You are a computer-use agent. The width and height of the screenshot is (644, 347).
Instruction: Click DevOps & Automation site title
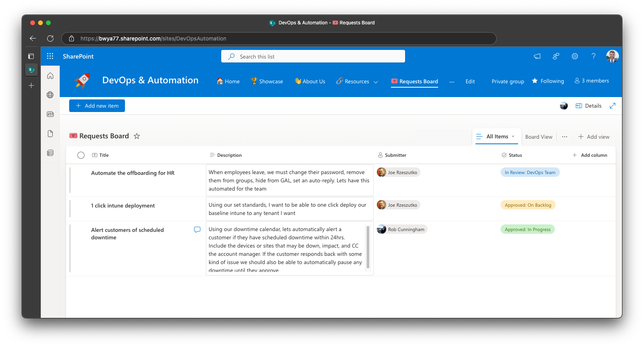(150, 80)
